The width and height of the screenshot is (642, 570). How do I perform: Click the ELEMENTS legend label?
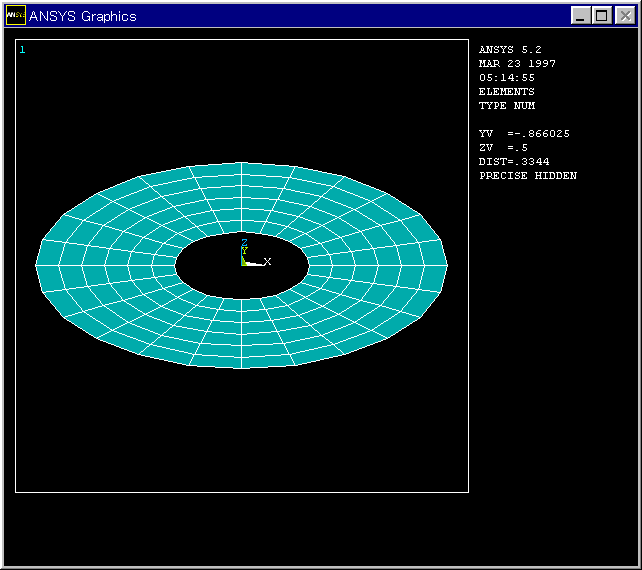click(507, 92)
